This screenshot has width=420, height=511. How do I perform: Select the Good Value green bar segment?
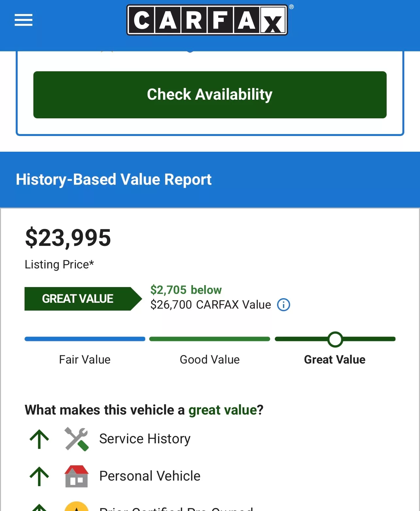point(210,339)
